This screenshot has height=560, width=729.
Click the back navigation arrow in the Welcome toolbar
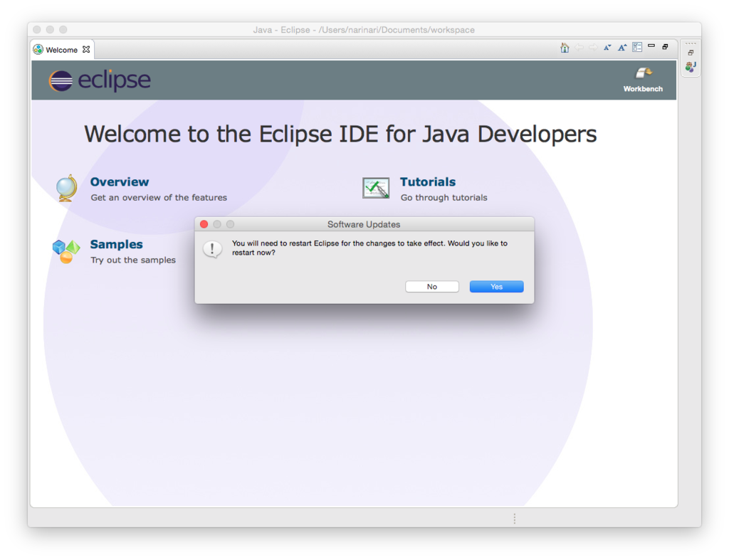tap(579, 48)
